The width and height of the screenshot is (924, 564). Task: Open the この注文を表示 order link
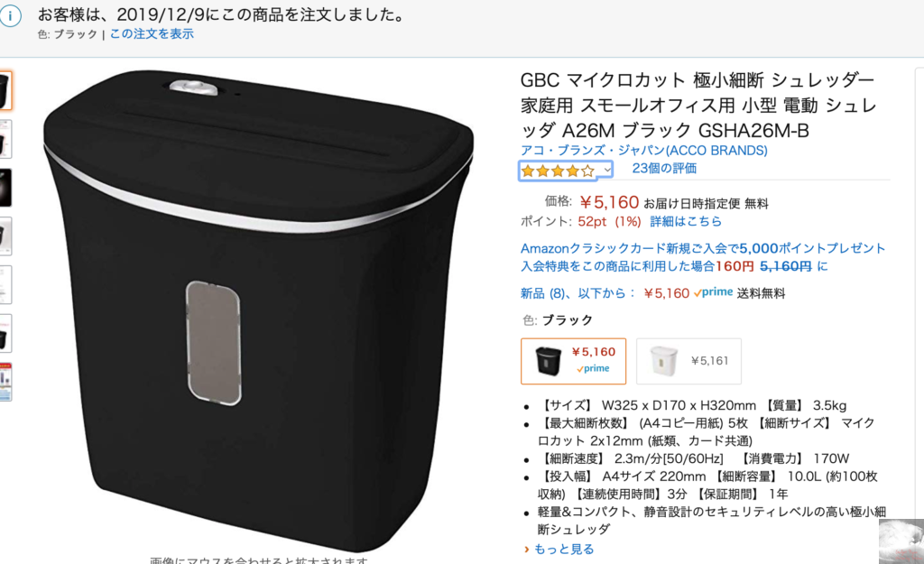[152, 33]
